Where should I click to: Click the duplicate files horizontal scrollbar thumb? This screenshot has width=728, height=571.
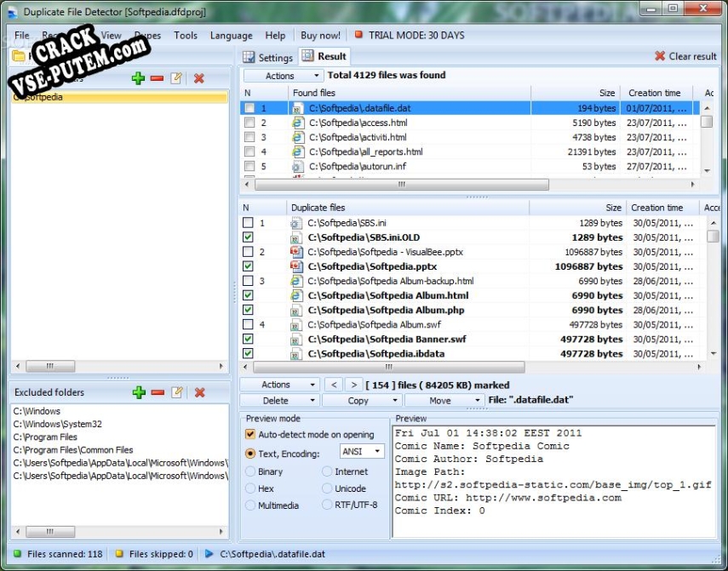(x=389, y=367)
